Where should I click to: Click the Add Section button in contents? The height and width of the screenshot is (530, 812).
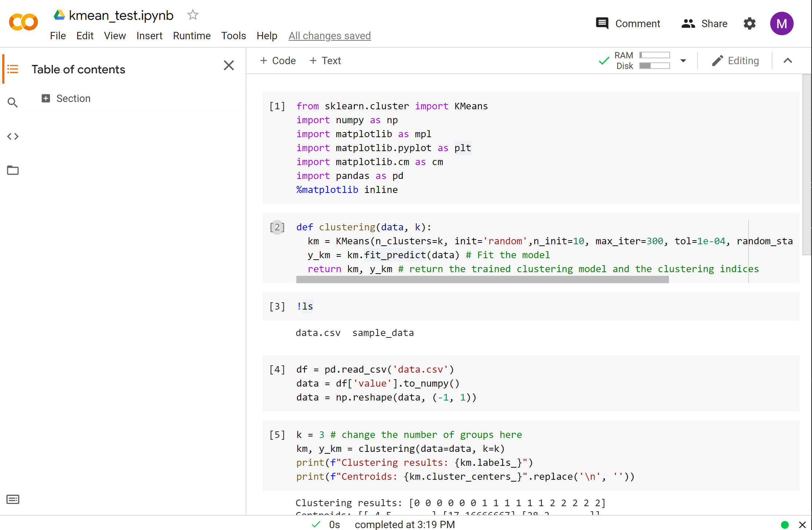[x=45, y=98]
